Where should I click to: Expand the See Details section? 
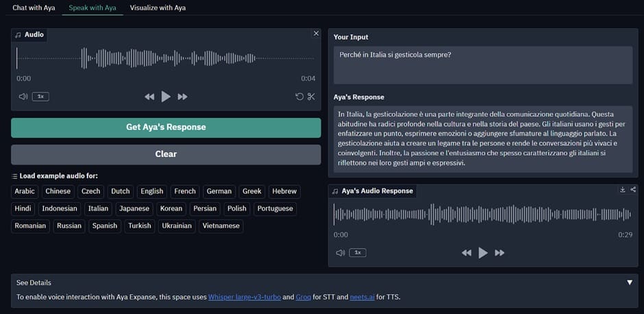pos(630,282)
